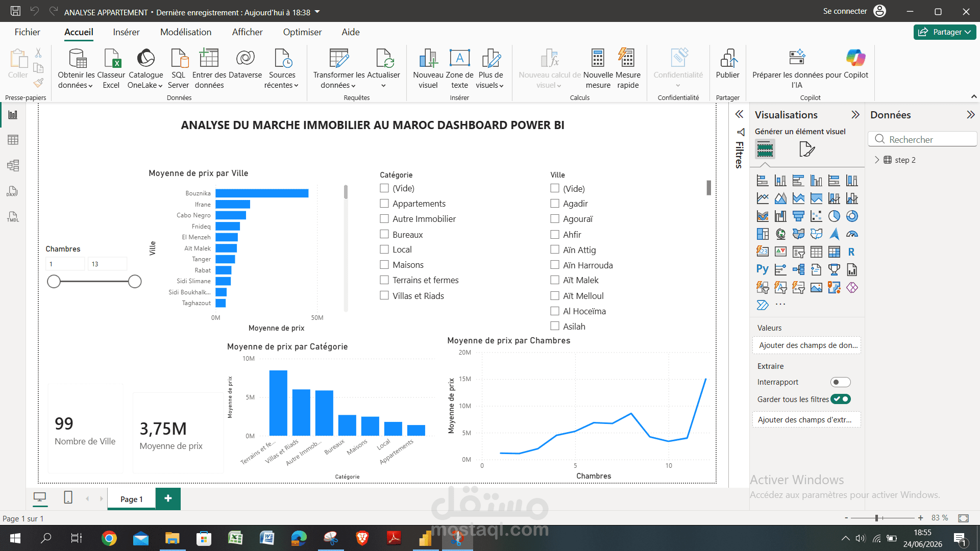Select the stacked bar chart visual icon
The image size is (980, 551).
763,181
